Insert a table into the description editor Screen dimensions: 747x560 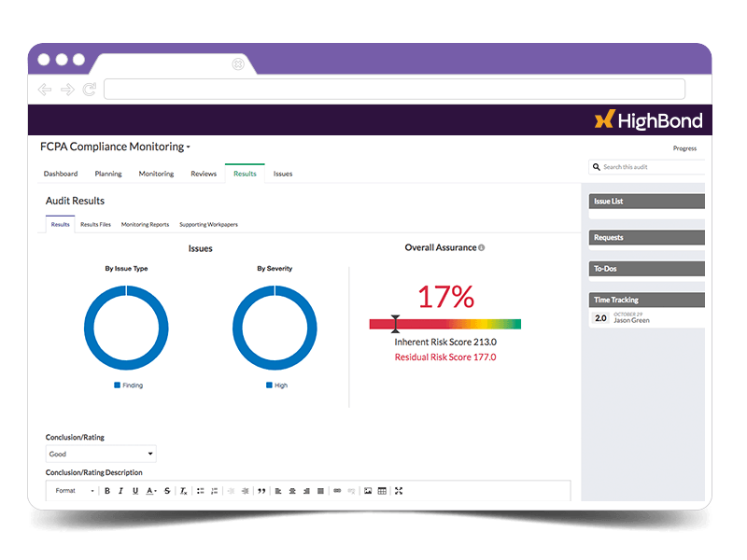pos(382,491)
